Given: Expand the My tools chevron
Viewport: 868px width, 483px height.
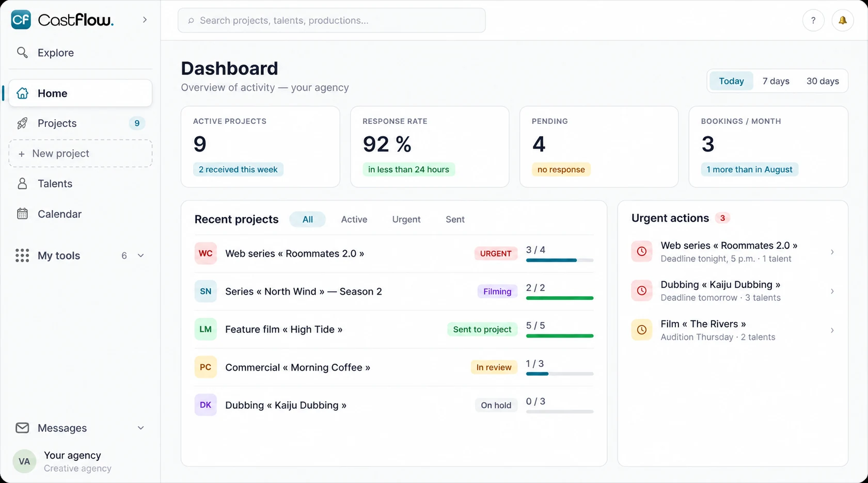Looking at the screenshot, I should click(140, 255).
